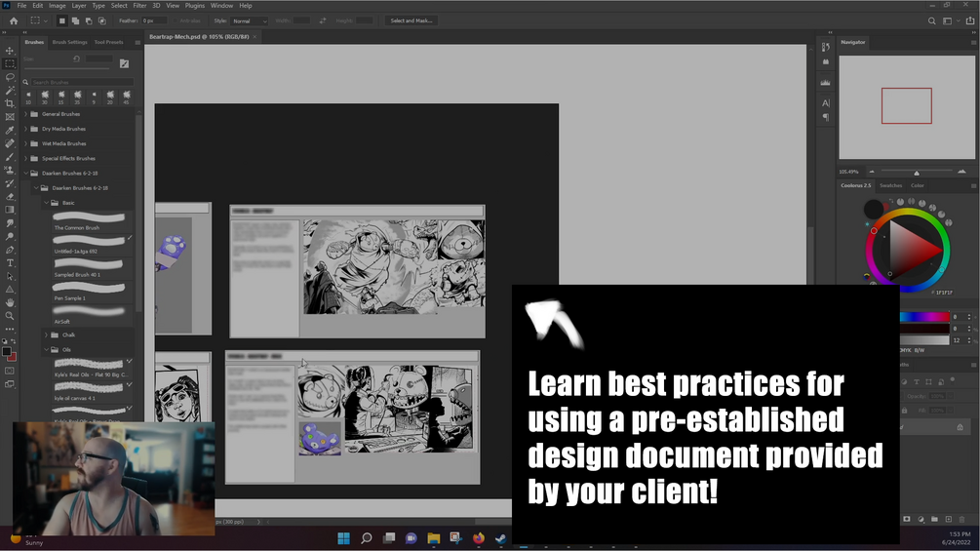Select the Brush tool in the toolbox

coord(10,157)
